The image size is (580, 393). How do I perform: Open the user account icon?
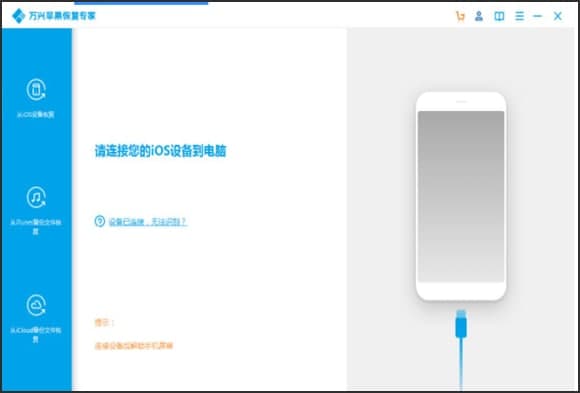click(x=479, y=16)
